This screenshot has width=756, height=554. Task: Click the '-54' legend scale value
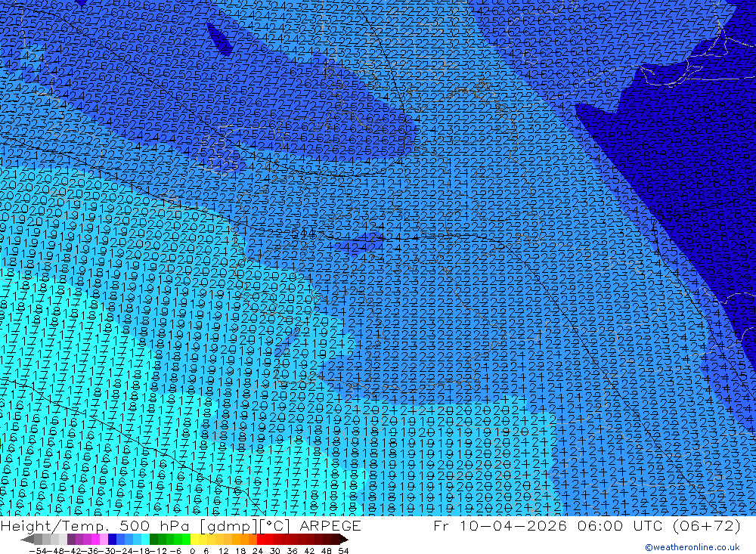coord(38,551)
